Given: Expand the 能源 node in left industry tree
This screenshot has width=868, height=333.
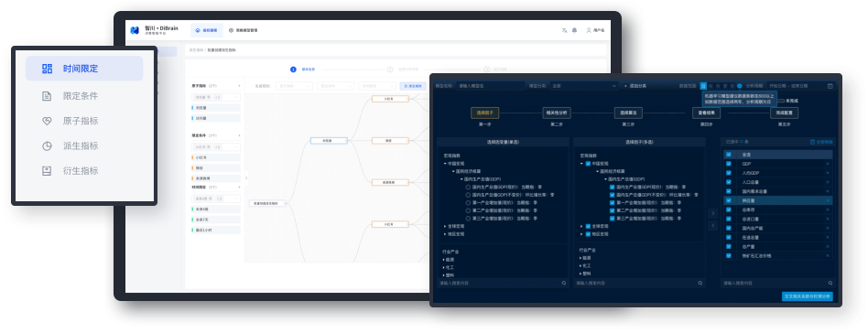Looking at the screenshot, I should tap(443, 259).
